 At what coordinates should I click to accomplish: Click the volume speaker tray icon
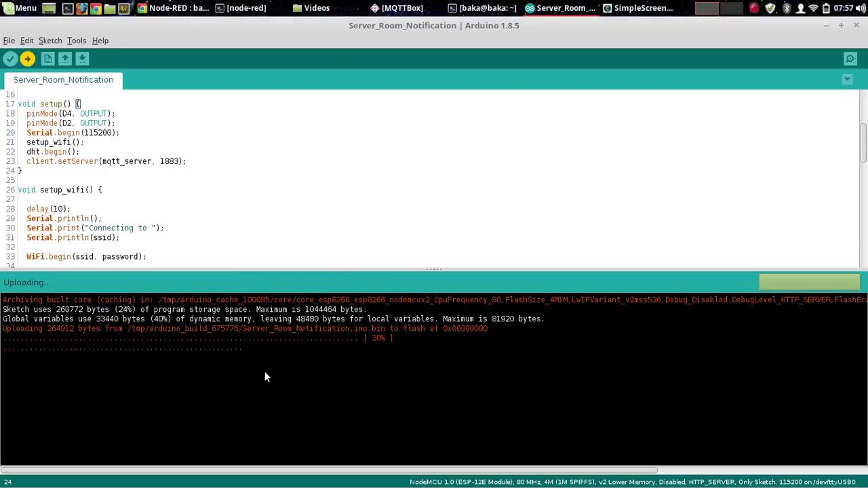861,8
